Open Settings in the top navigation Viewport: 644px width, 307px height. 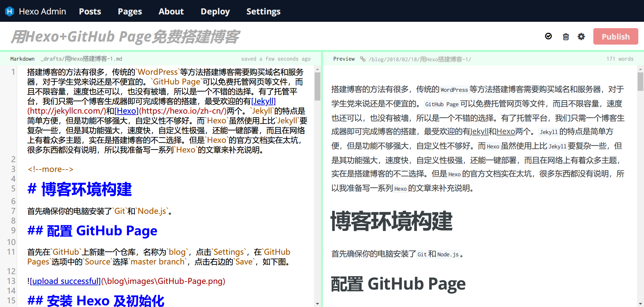click(x=263, y=11)
